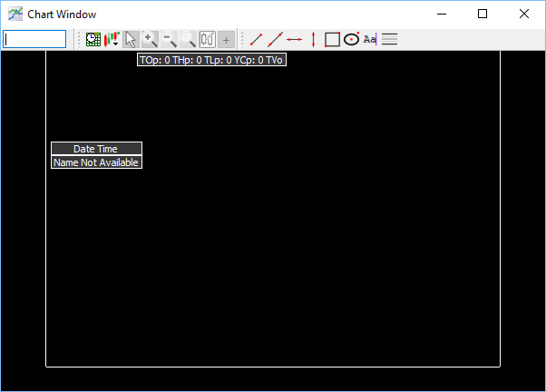546x392 pixels.
Task: Click the reset zoom magnifier icon
Action: point(188,39)
